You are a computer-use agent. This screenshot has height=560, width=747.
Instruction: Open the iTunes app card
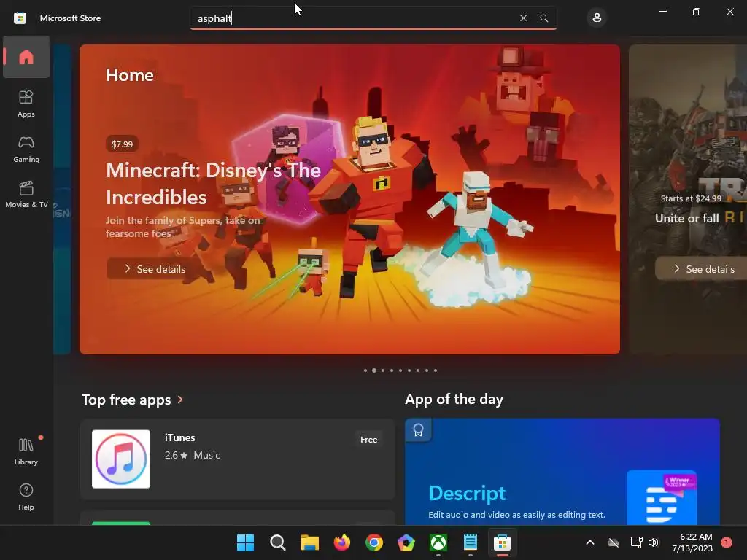(237, 459)
